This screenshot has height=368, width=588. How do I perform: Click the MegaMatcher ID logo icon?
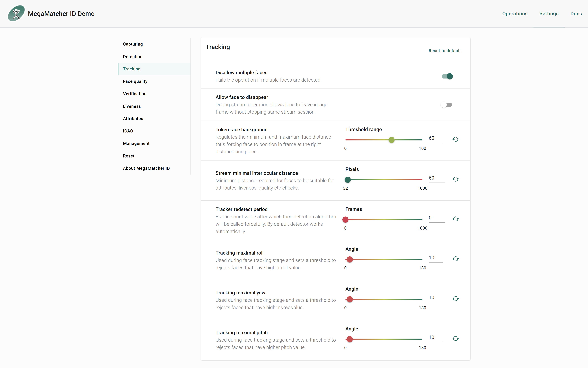coord(16,13)
